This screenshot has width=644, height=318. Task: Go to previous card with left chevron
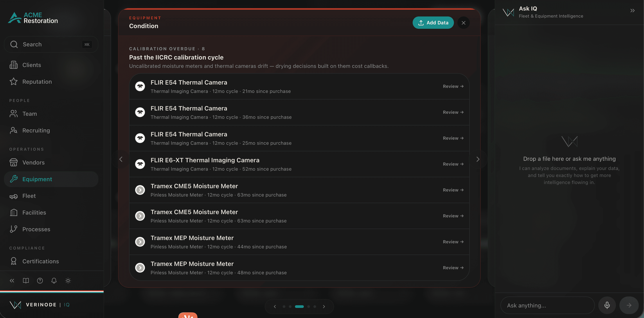(x=121, y=159)
